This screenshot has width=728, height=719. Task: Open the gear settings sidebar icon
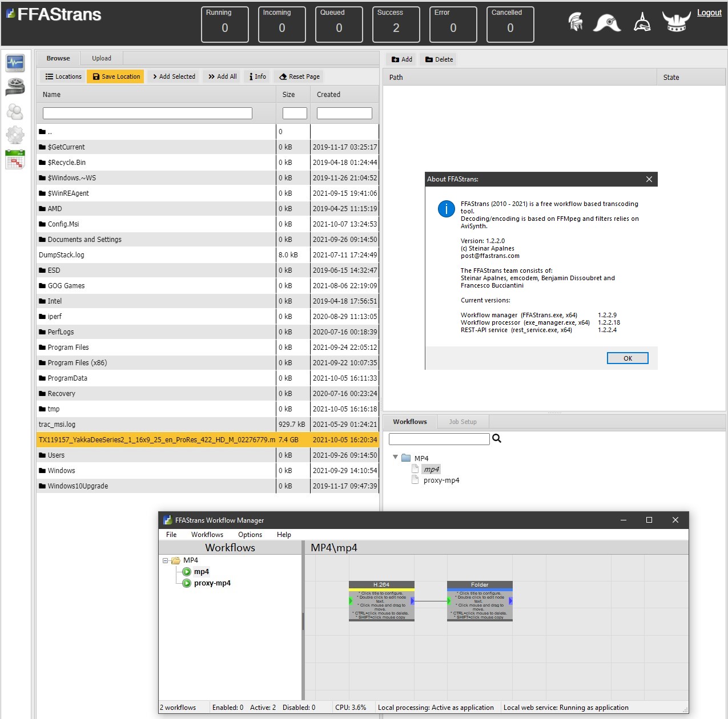click(15, 135)
